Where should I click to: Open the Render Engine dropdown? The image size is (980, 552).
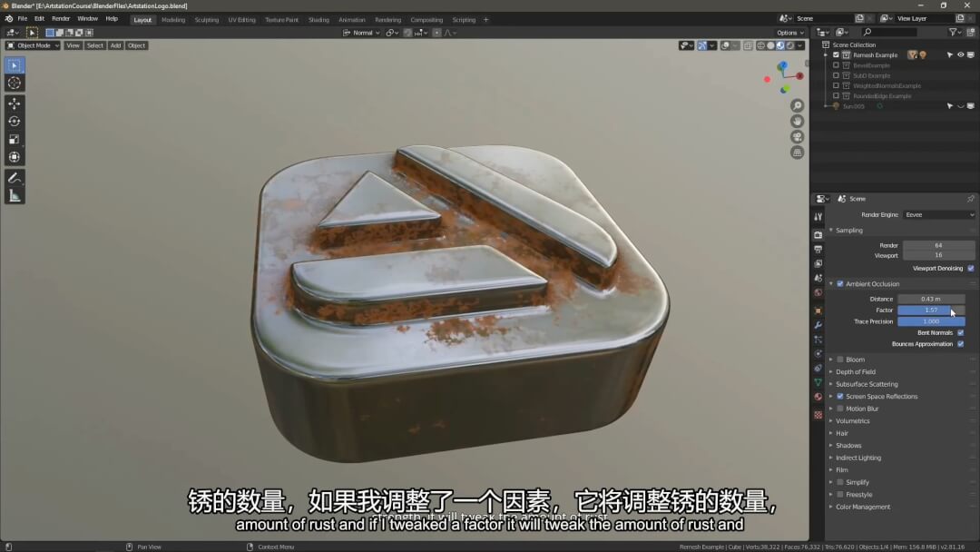pyautogui.click(x=938, y=214)
